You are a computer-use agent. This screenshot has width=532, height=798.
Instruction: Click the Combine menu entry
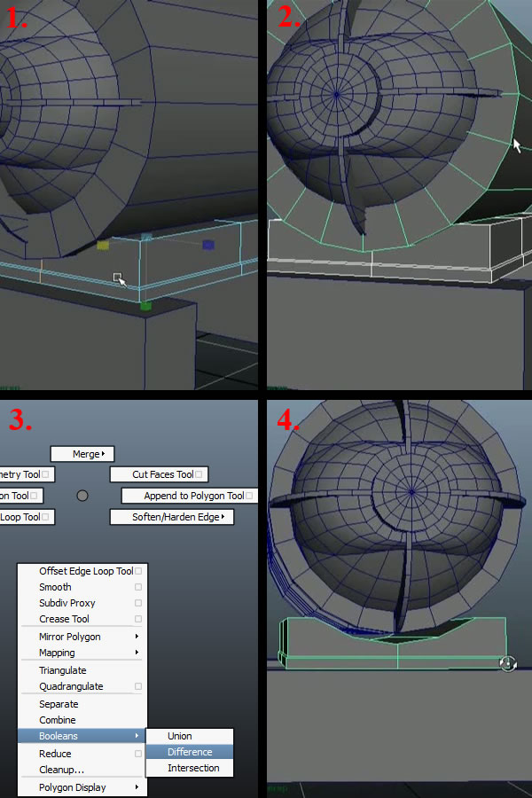point(58,720)
